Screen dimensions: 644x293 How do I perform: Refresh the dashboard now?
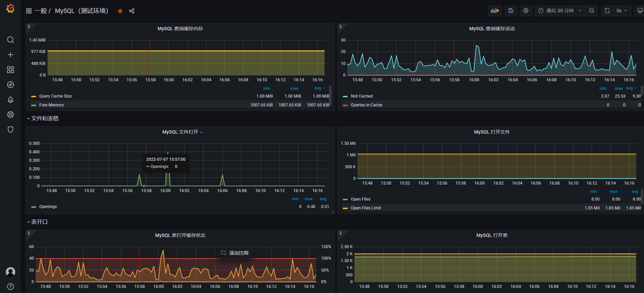pyautogui.click(x=607, y=11)
